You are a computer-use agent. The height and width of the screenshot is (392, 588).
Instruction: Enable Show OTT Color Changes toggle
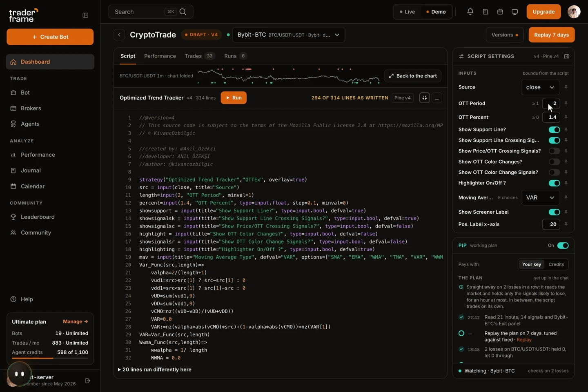[554, 162]
